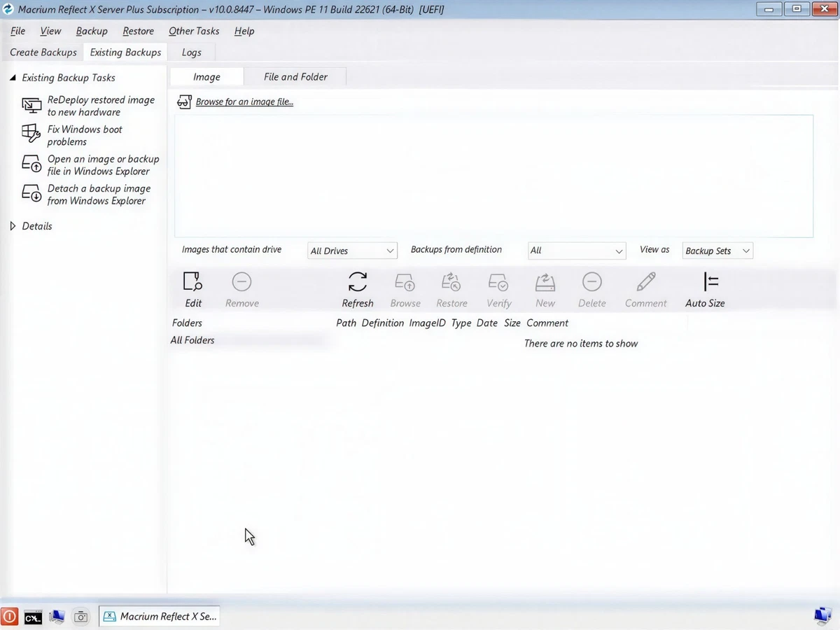
Task: Click the Fix Windows boot problems icon
Action: (x=31, y=133)
